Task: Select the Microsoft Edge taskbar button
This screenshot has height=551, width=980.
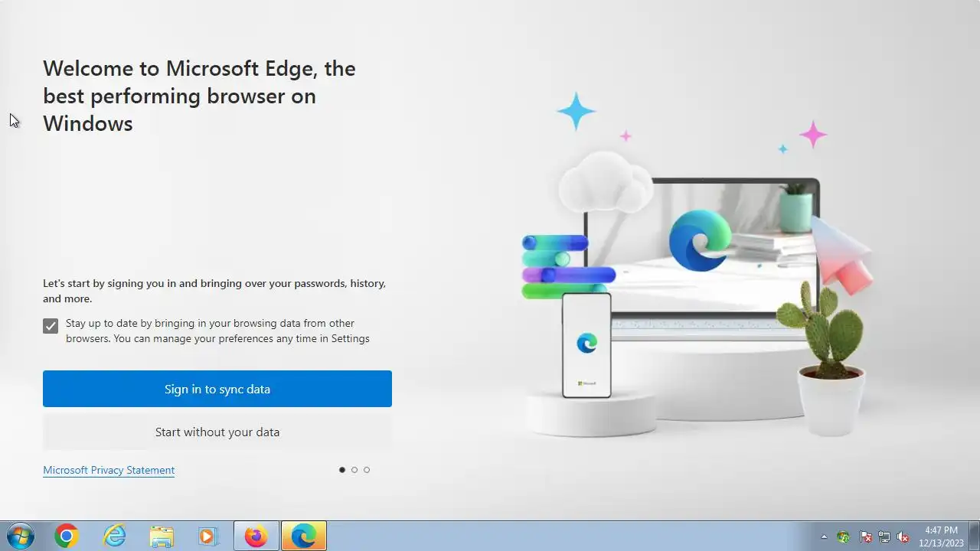Action: [304, 536]
